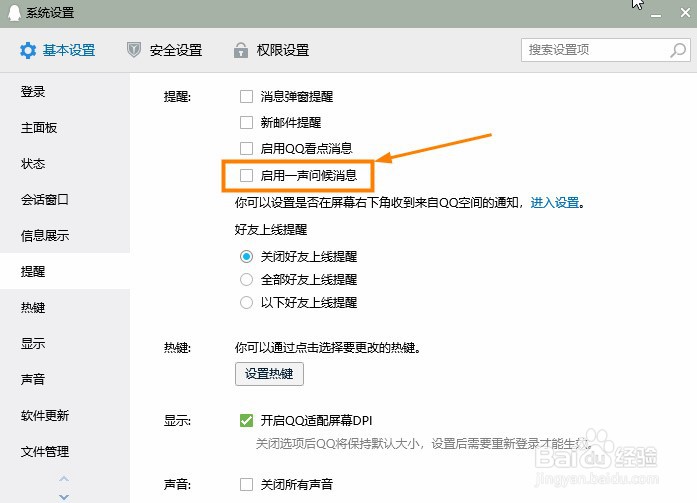Switch to the 安全设置 tab

point(164,50)
